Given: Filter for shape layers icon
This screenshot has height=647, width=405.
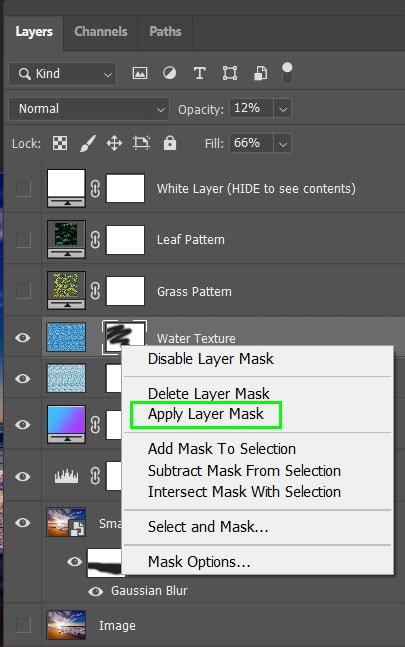Looking at the screenshot, I should tap(230, 73).
